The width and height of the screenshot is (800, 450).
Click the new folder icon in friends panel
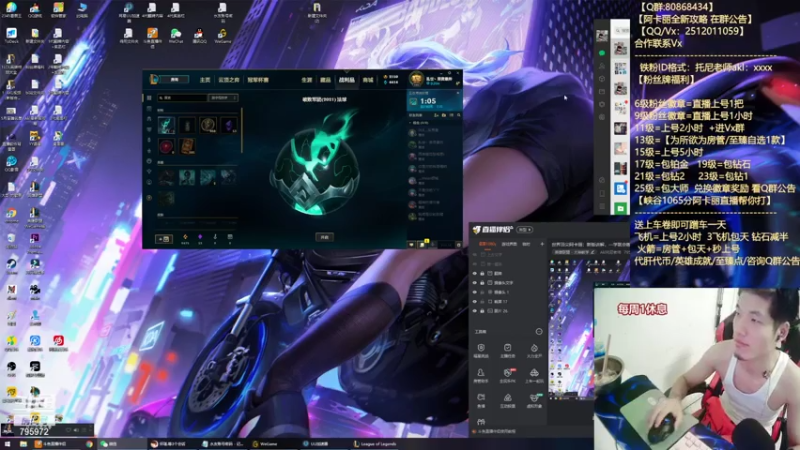[444, 116]
